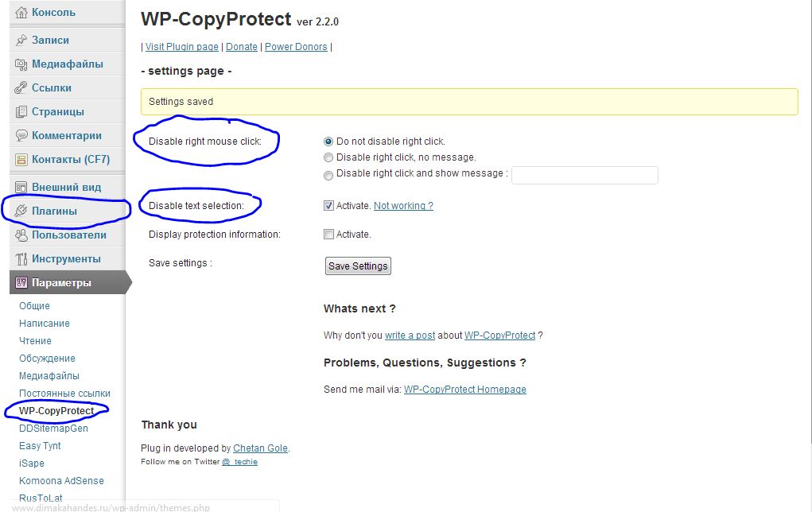This screenshot has width=812, height=512.
Task: Open Комментарии menu item
Action: (x=68, y=136)
